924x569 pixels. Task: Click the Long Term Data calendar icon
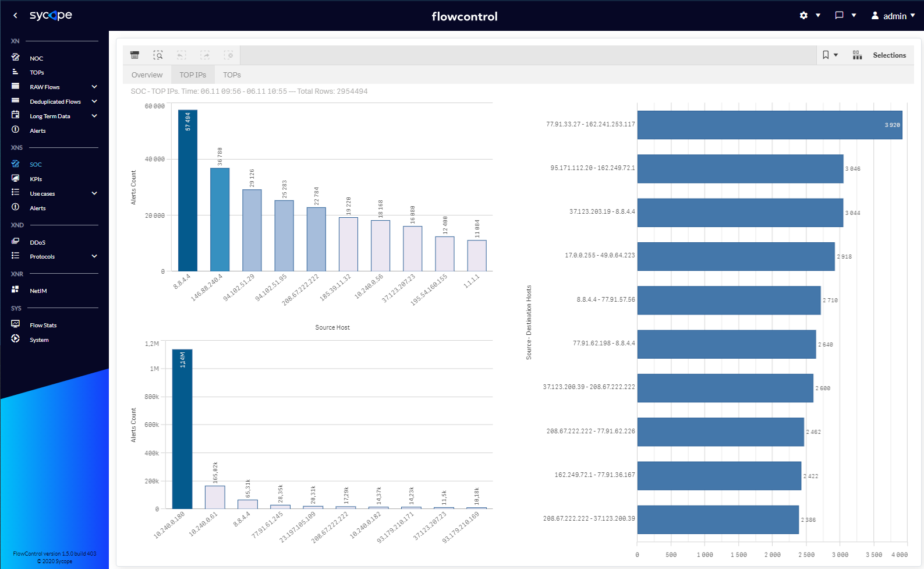(x=16, y=115)
